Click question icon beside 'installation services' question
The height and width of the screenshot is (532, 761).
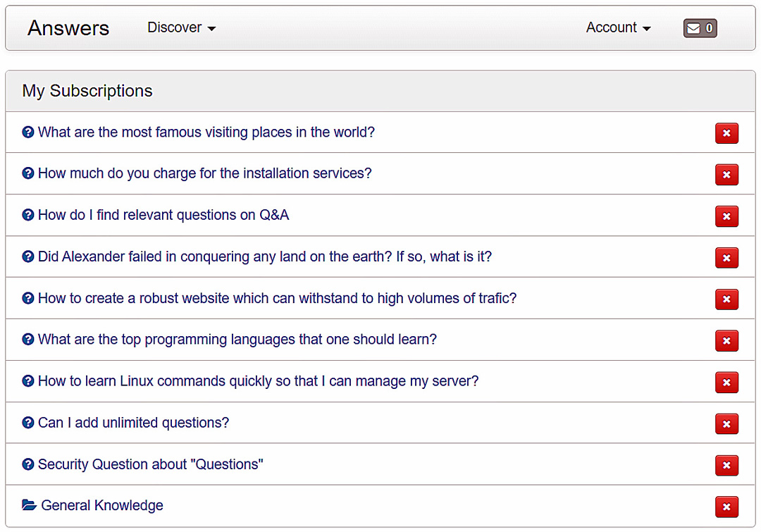28,173
